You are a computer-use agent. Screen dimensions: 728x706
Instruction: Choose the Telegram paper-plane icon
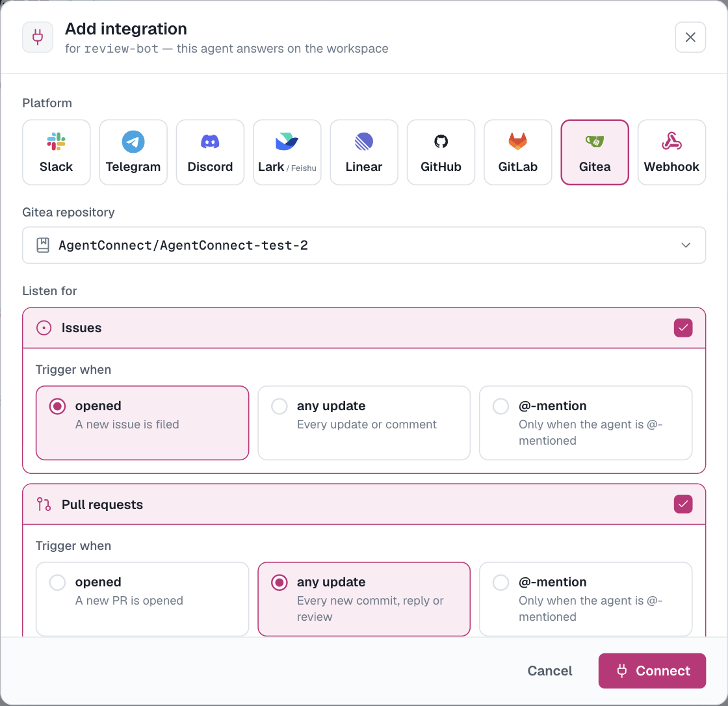point(133,142)
